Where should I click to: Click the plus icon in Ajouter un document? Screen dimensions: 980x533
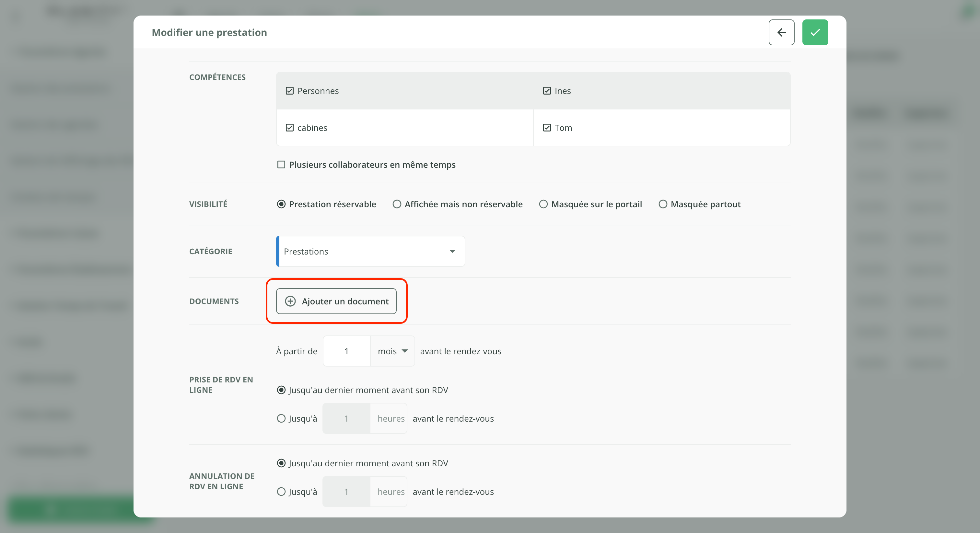pos(290,301)
